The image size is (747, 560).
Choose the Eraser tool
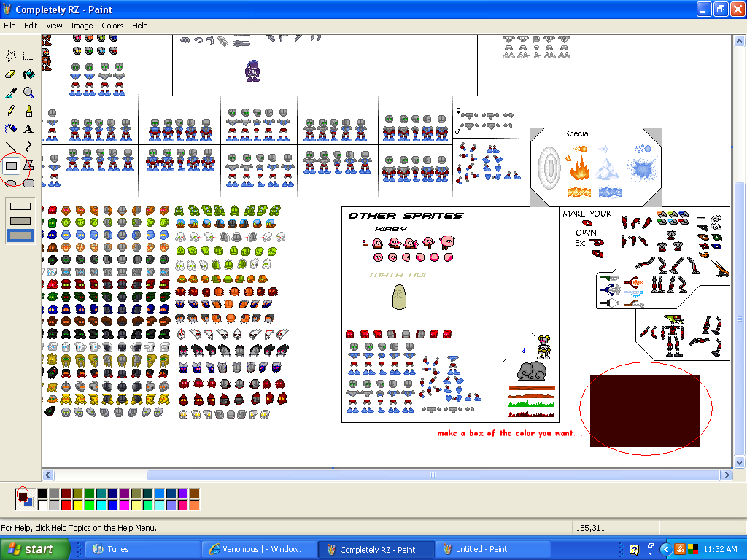click(x=11, y=74)
